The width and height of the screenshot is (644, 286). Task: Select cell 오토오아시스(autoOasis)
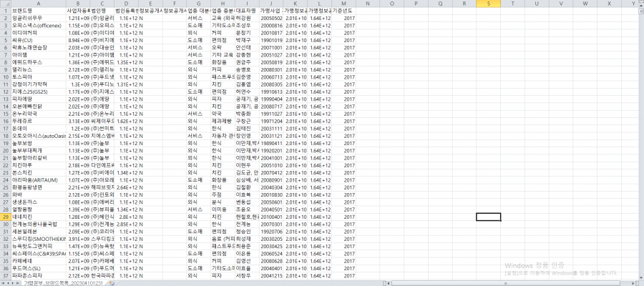(38, 136)
